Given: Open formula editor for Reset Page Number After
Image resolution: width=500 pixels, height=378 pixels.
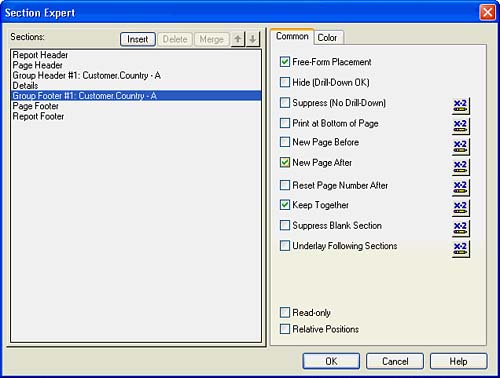Looking at the screenshot, I should tap(461, 188).
